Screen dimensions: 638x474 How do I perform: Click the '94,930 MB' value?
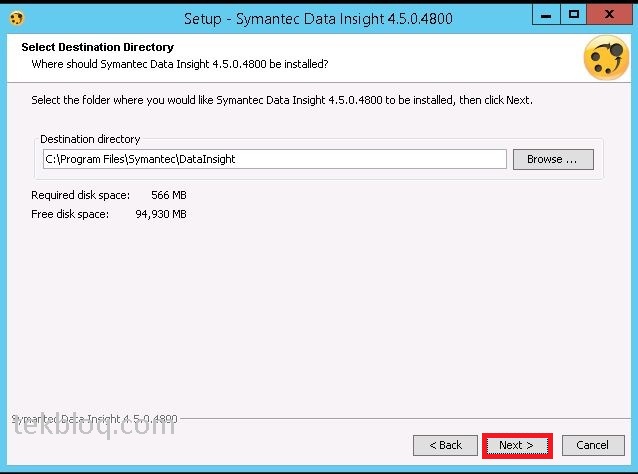[x=161, y=214]
